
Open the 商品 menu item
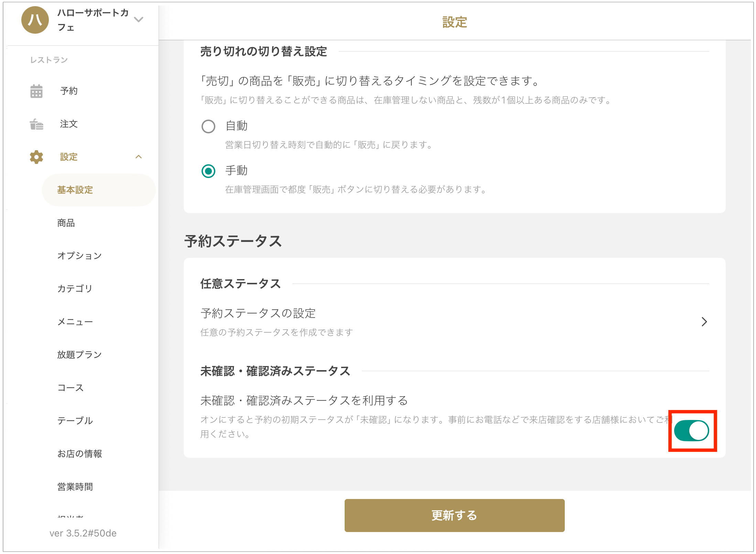coord(66,223)
